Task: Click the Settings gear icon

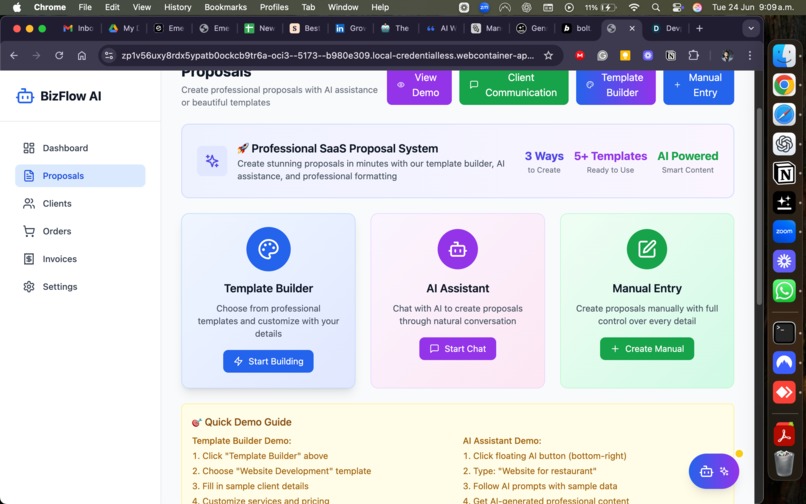Action: [x=29, y=287]
